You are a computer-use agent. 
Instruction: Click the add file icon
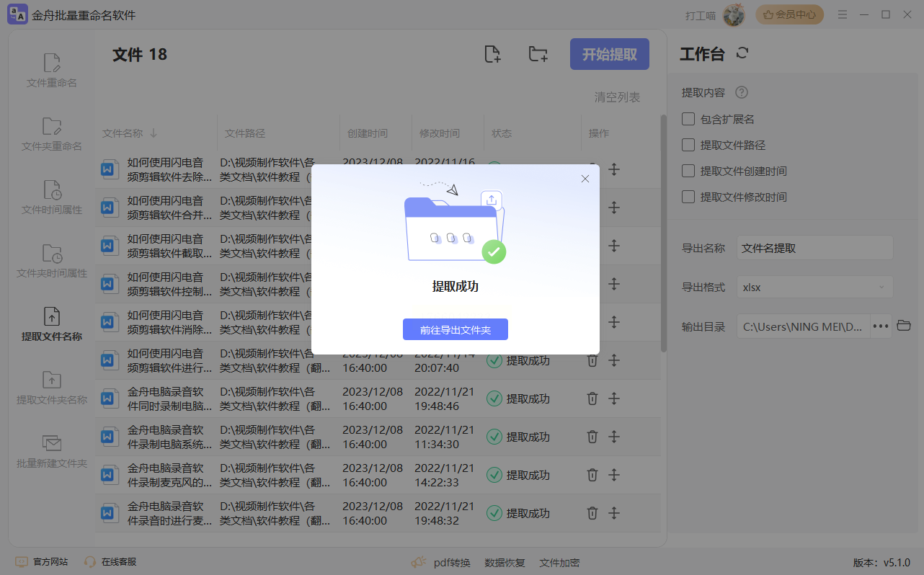point(492,55)
